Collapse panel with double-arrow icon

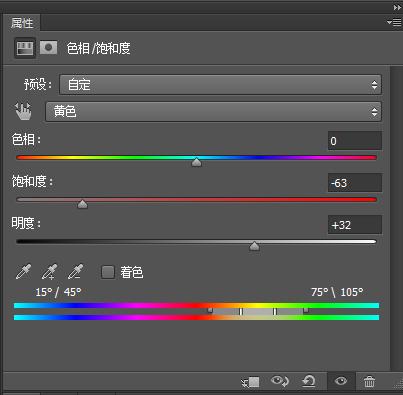(x=397, y=7)
